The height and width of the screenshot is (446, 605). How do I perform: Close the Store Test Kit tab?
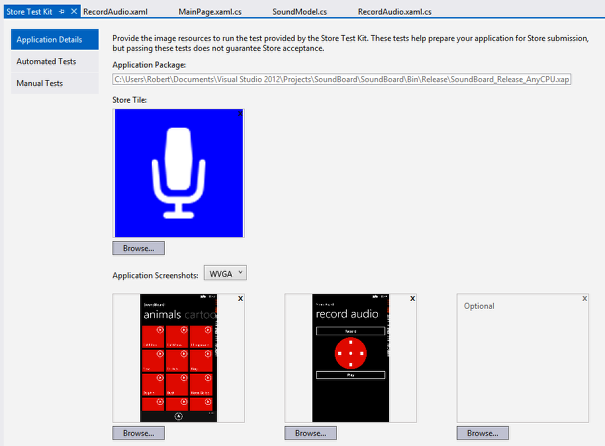[74, 10]
